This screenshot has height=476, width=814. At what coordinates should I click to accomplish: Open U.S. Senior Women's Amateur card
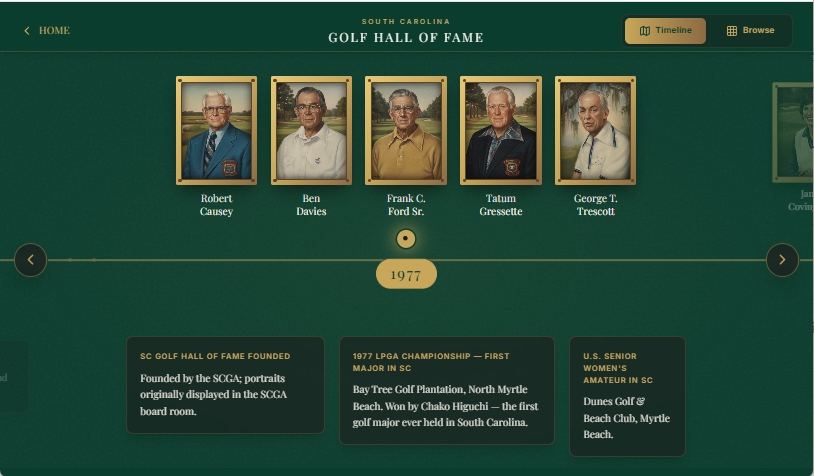coord(628,397)
